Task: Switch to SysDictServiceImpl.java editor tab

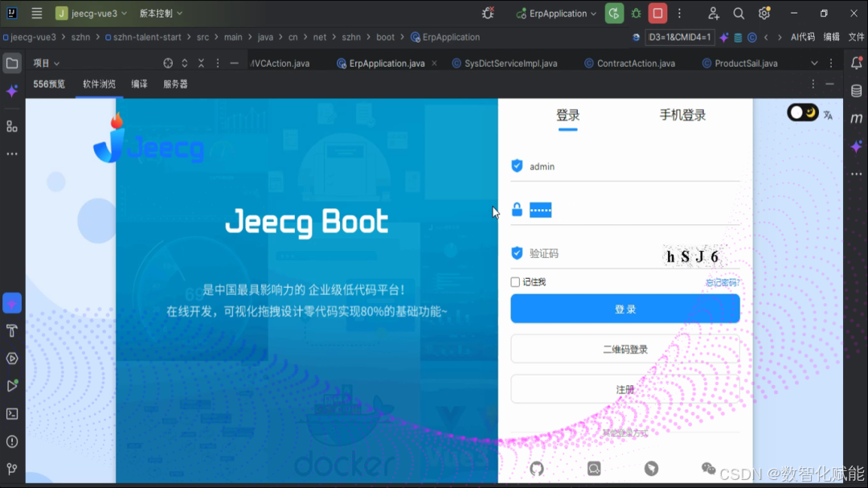Action: tap(504, 64)
